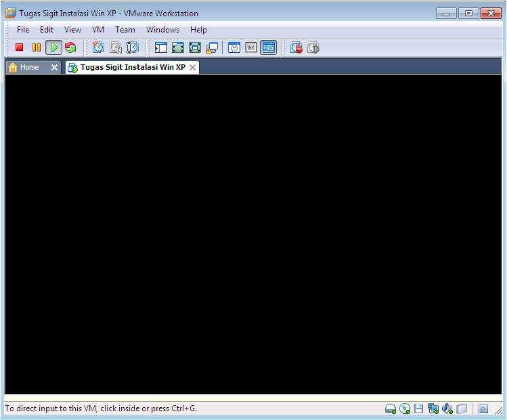Switch to Unity mode
507x420 pixels.
(212, 47)
